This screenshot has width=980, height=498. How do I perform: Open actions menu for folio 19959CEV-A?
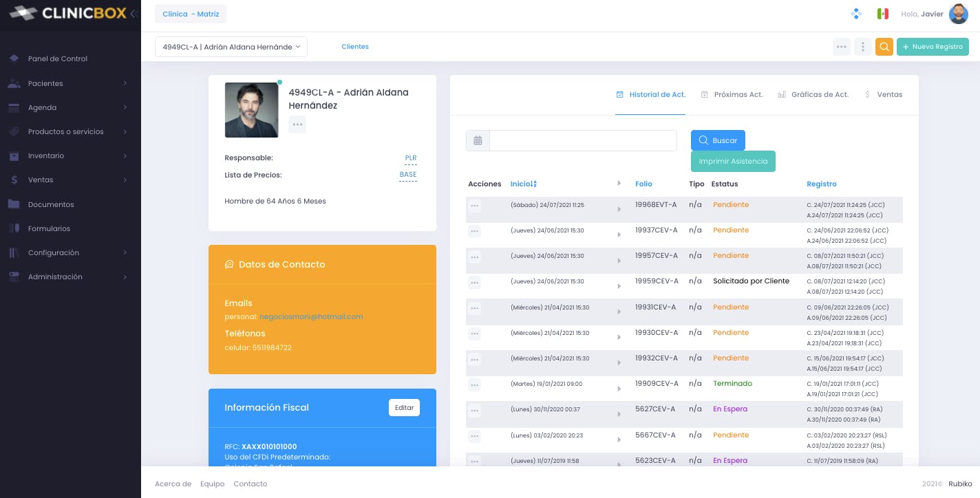(474, 282)
